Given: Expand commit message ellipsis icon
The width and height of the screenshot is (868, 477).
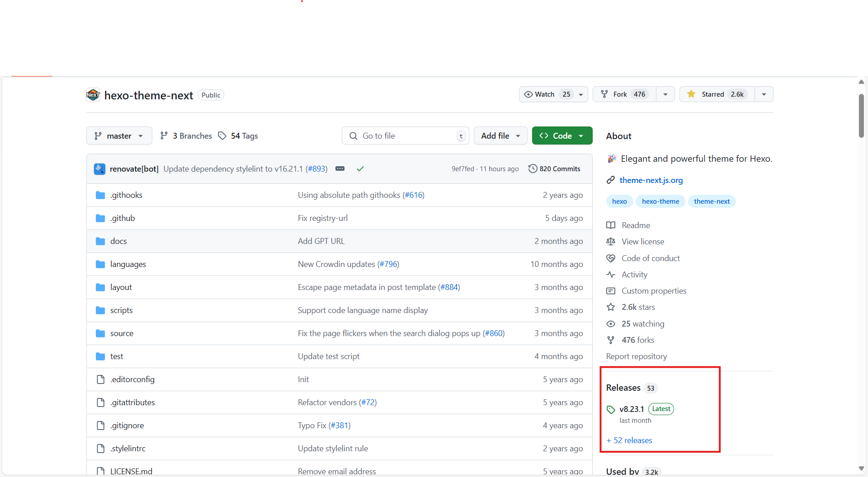Looking at the screenshot, I should (340, 169).
